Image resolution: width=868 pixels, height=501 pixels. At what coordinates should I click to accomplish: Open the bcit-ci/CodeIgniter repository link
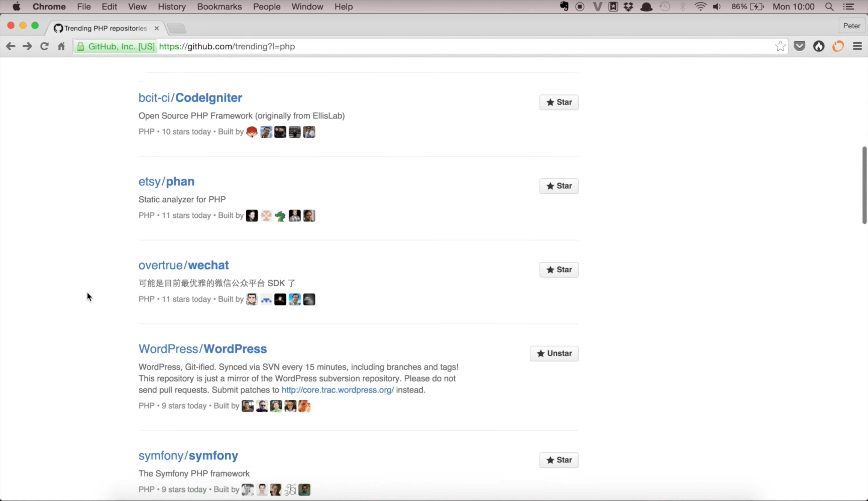[190, 98]
